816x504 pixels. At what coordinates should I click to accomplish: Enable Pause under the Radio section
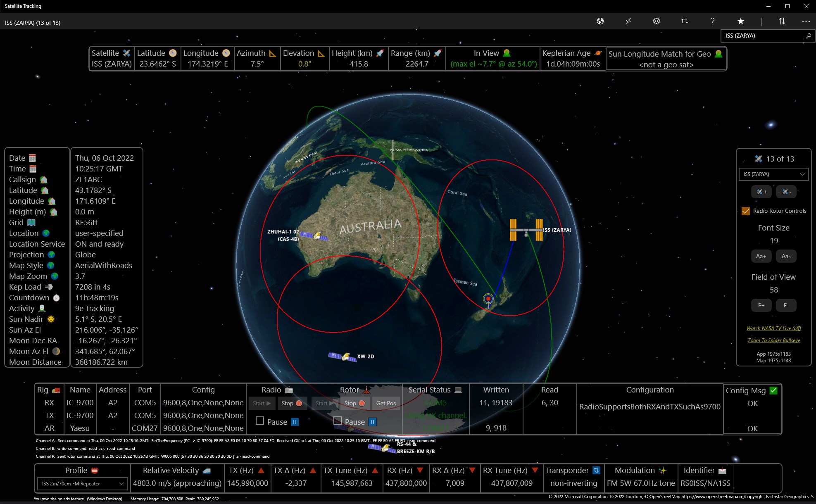pos(260,421)
